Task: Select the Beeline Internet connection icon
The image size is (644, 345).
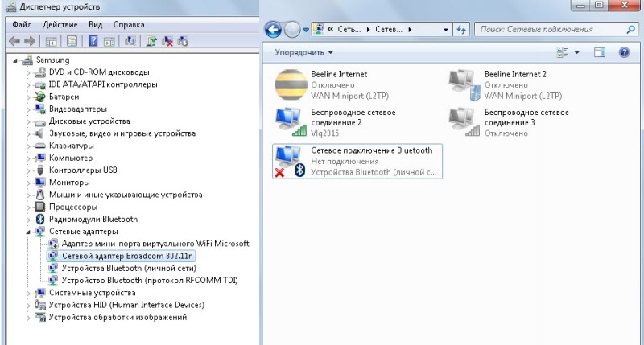Action: tap(291, 84)
